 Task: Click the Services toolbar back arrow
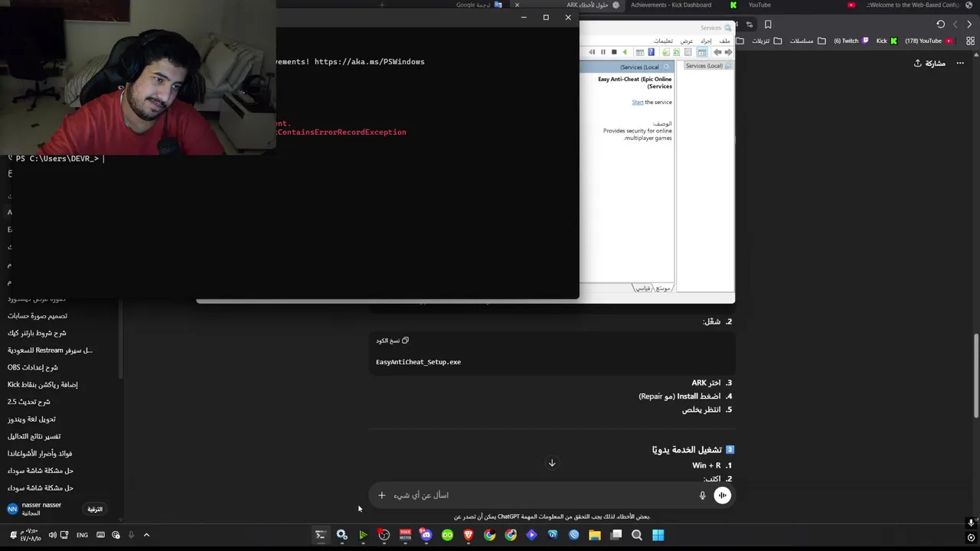pyautogui.click(x=728, y=52)
